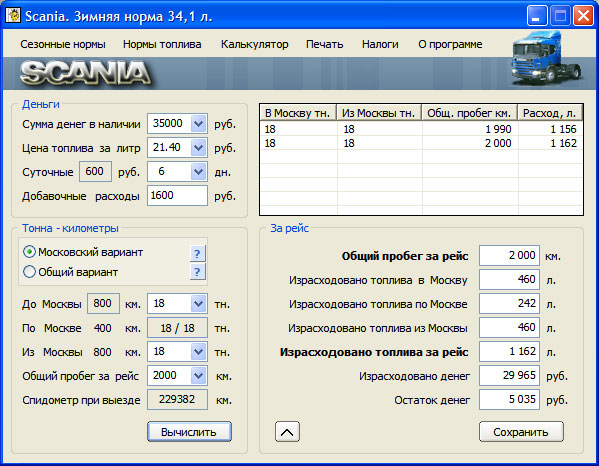This screenshot has height=466, width=599.
Task: Click the Общий пробег за рейс result field
Action: coord(509,256)
